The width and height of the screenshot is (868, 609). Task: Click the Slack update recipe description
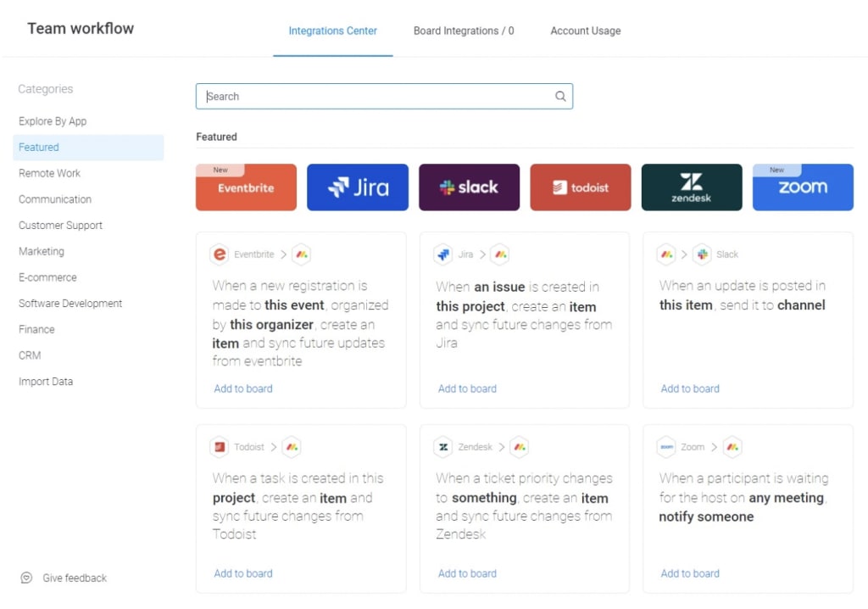tap(743, 295)
